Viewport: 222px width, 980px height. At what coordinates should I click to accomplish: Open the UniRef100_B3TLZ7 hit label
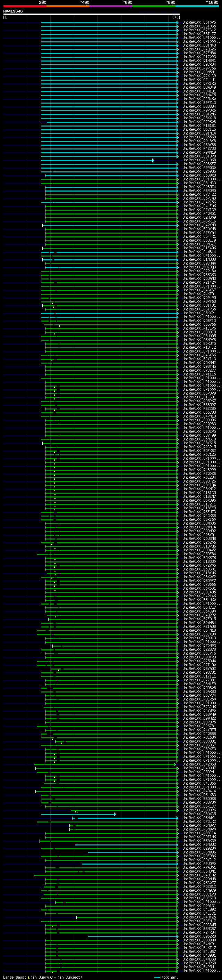[x=199, y=34]
